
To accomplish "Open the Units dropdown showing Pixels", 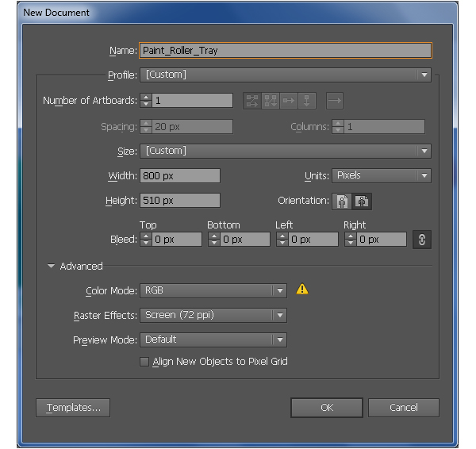I will coord(382,175).
